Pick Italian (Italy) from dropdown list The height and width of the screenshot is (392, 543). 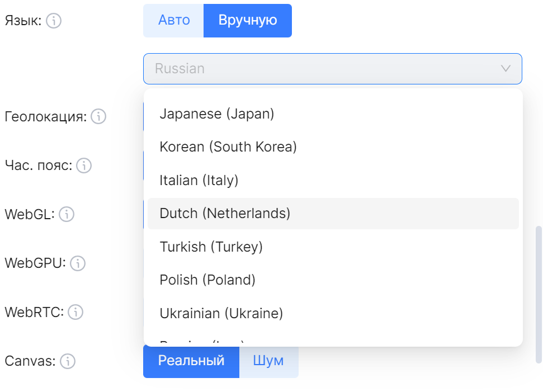(199, 180)
